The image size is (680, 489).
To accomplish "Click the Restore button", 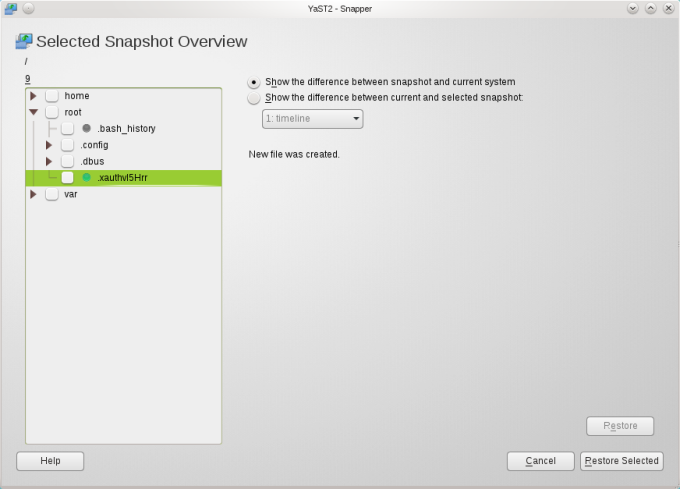I will (620, 426).
